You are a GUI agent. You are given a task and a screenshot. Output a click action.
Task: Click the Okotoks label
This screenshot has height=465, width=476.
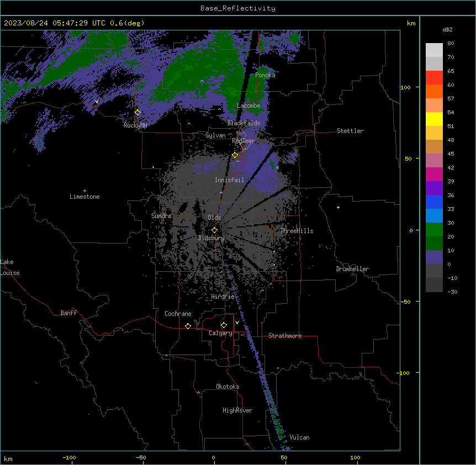click(228, 387)
